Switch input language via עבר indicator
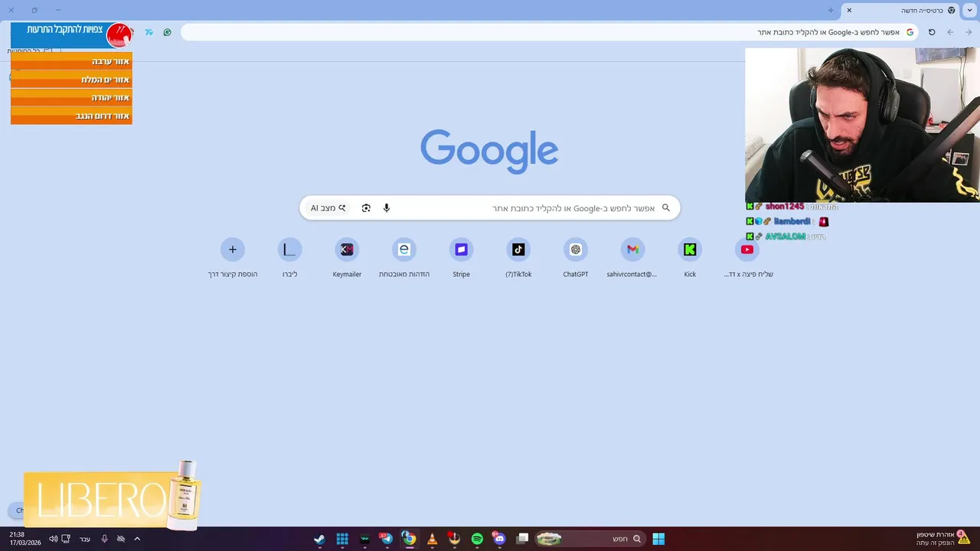 pyautogui.click(x=85, y=539)
